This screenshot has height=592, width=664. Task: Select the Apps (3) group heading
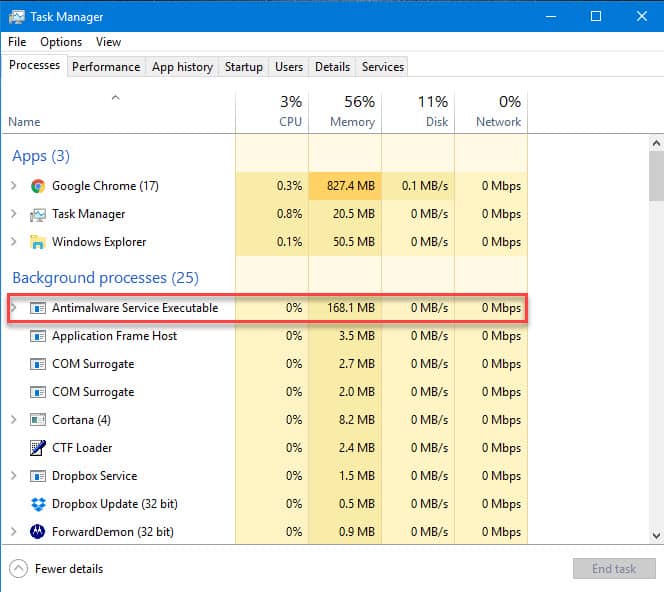pyautogui.click(x=41, y=156)
